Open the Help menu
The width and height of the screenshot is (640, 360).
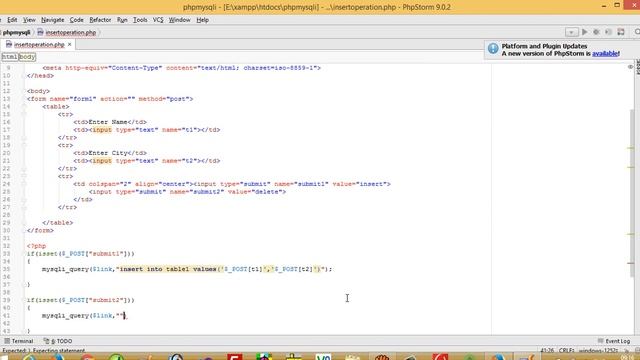coord(202,20)
